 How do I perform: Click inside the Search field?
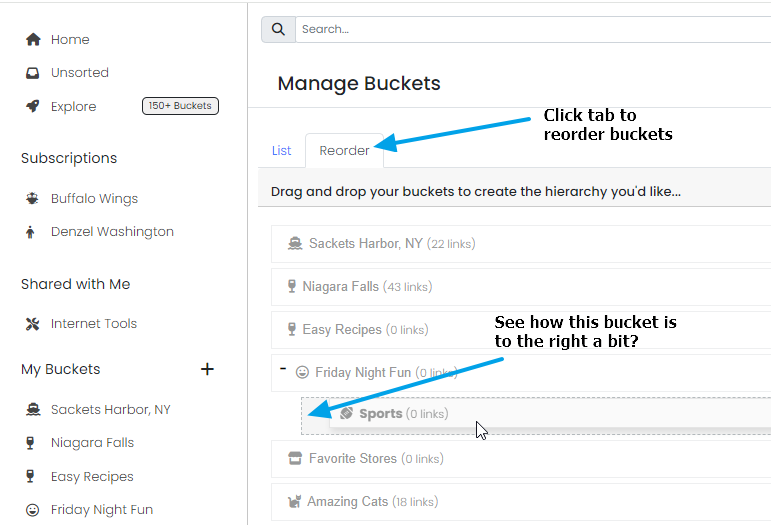coord(533,29)
